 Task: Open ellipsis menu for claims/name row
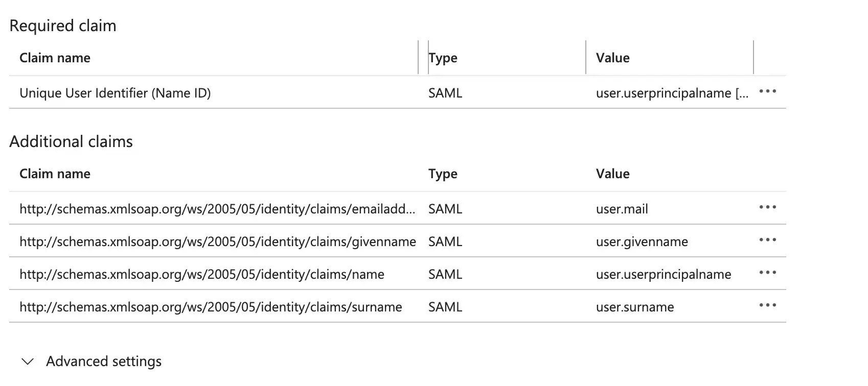(767, 273)
